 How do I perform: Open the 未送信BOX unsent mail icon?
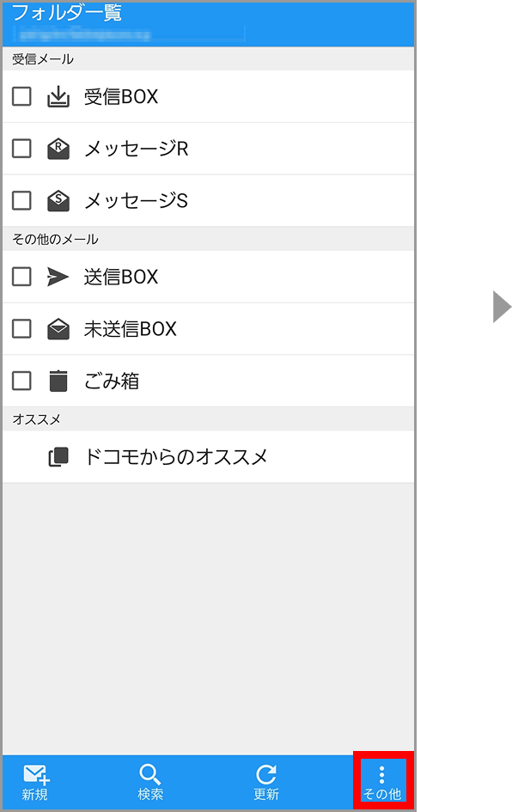tap(57, 328)
